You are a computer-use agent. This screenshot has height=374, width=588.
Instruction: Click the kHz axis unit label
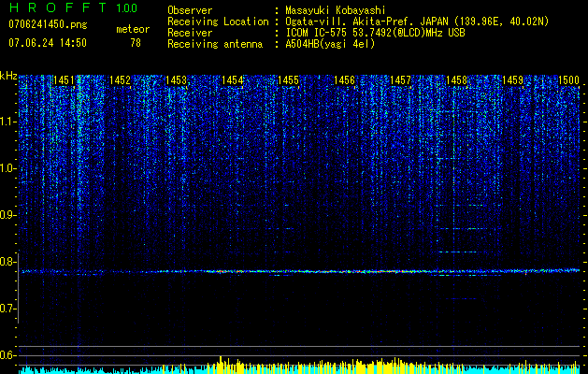(8, 76)
